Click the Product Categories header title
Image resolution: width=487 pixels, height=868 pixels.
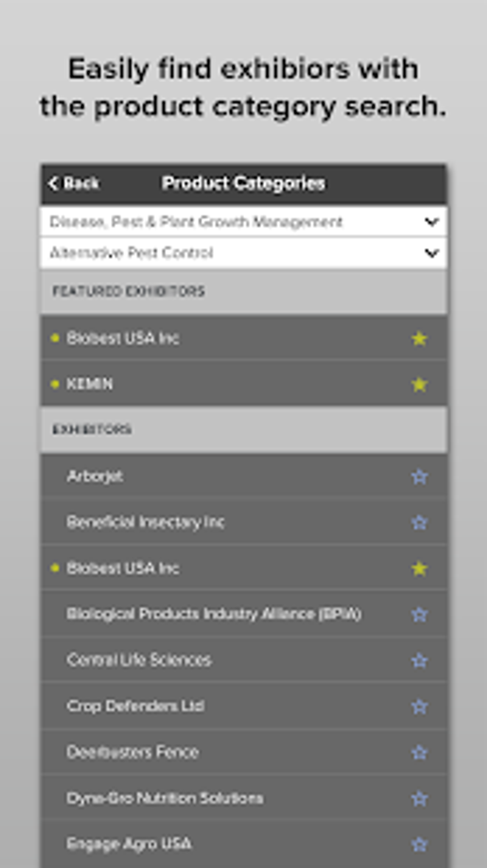(243, 183)
